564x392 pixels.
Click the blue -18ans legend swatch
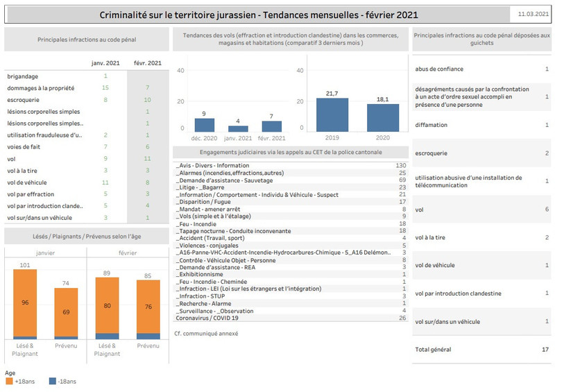point(53,381)
